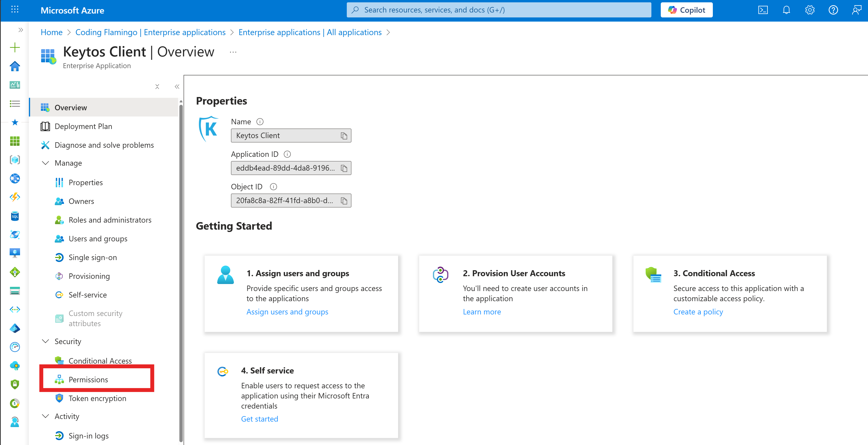Collapse the Manage section in the sidebar
Viewport: 868px width, 445px height.
(46, 163)
